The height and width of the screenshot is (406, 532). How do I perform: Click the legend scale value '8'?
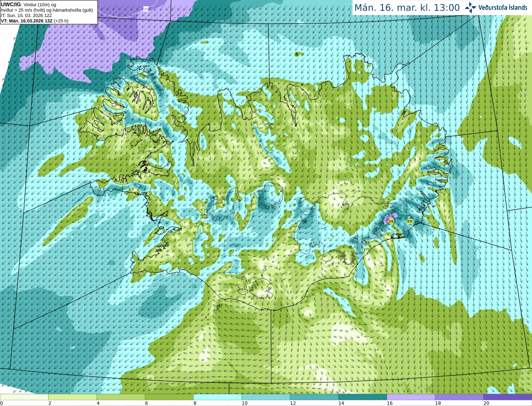[x=195, y=403]
